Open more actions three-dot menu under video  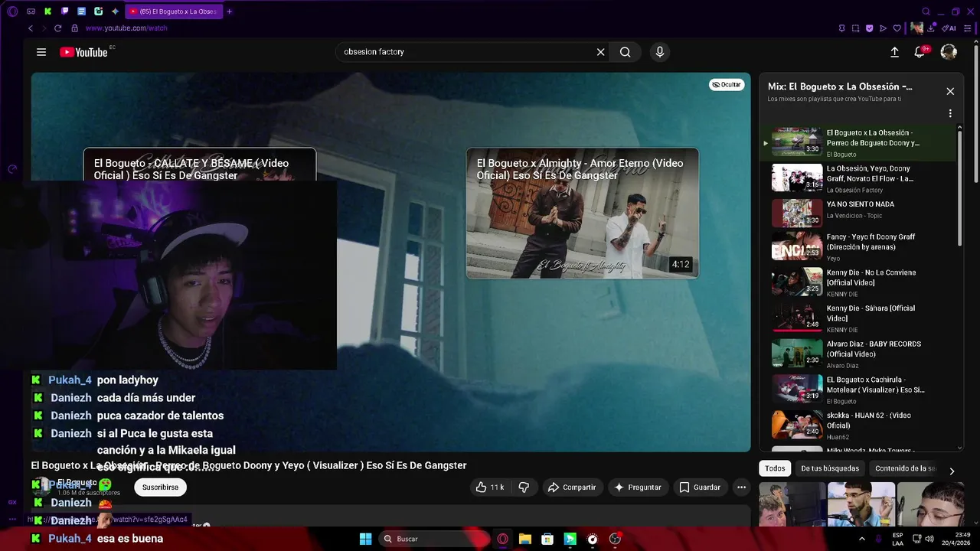pos(741,487)
